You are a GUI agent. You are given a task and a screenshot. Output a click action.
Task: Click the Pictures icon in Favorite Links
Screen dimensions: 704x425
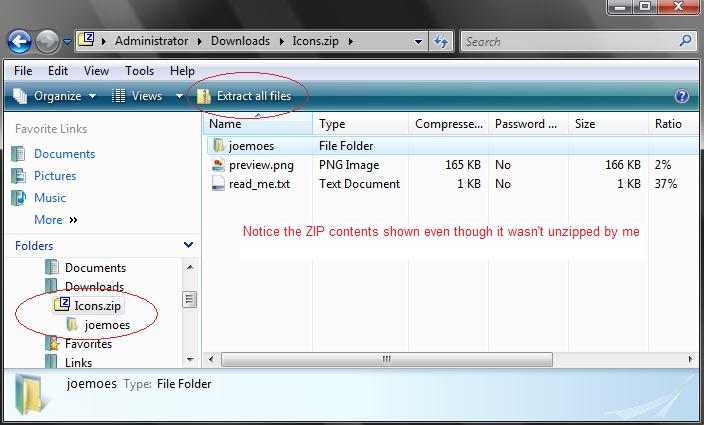[x=18, y=176]
